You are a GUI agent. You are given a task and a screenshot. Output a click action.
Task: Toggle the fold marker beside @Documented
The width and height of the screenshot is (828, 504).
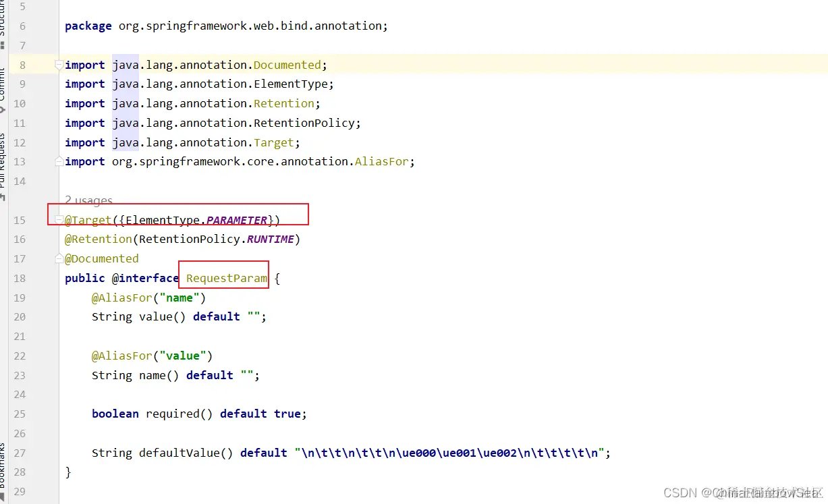(59, 258)
